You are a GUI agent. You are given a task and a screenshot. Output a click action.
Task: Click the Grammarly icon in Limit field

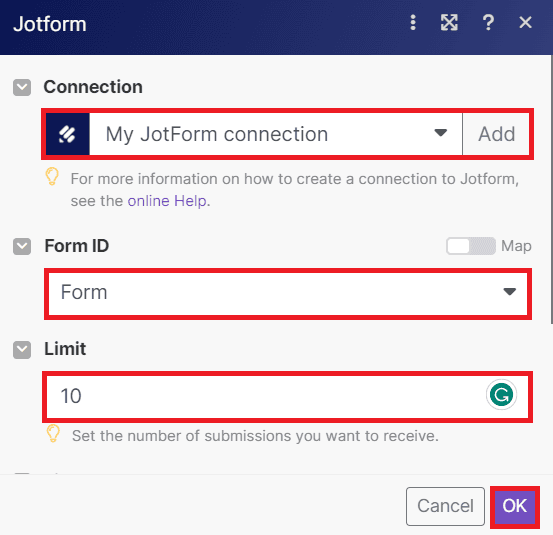coord(501,395)
